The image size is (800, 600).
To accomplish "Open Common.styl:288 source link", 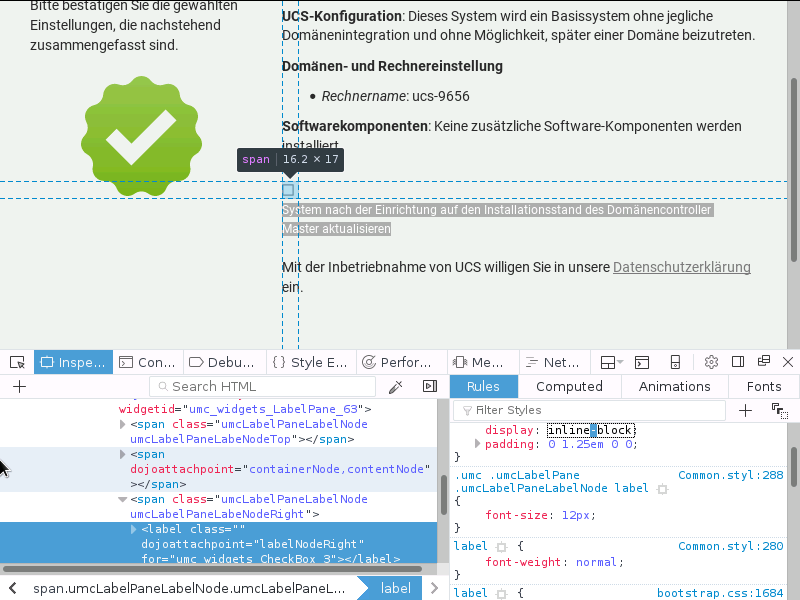I will (730, 476).
